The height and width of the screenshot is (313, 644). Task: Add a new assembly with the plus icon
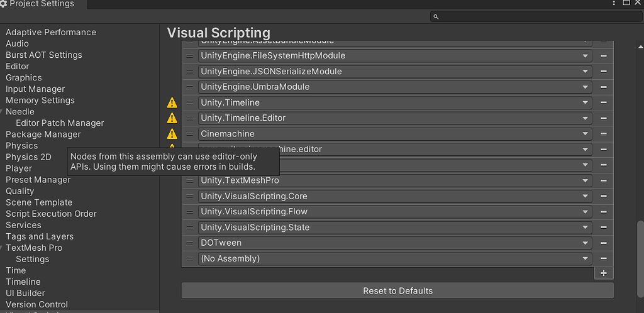[x=604, y=273]
